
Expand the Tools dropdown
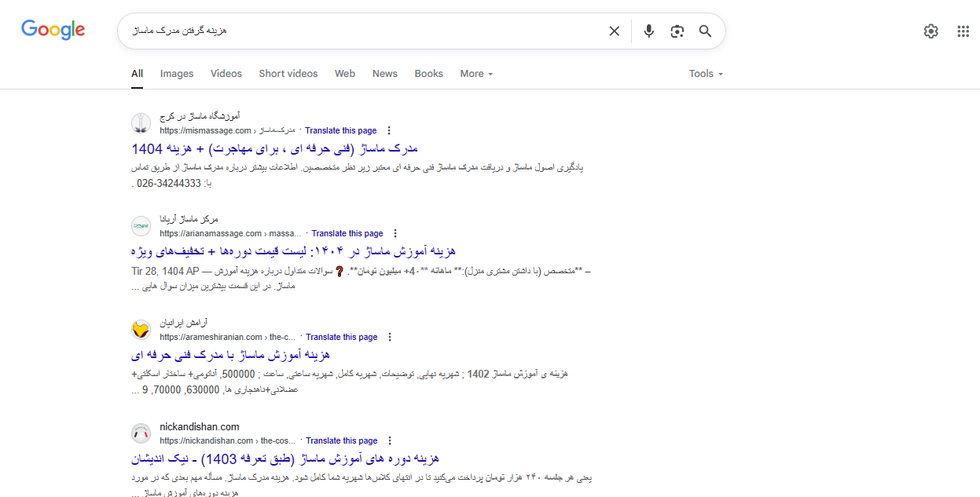(x=706, y=74)
